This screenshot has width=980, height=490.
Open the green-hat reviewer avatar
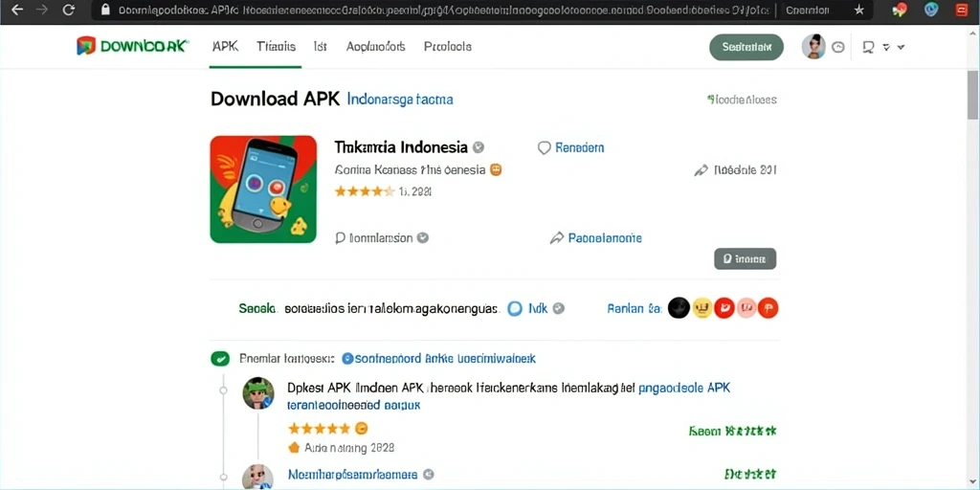258,393
